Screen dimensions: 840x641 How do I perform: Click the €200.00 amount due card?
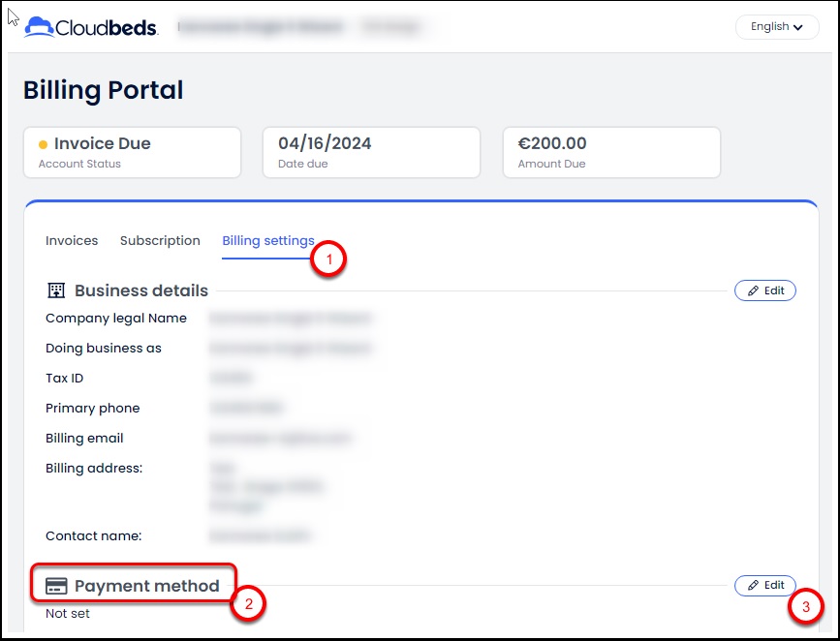[610, 153]
